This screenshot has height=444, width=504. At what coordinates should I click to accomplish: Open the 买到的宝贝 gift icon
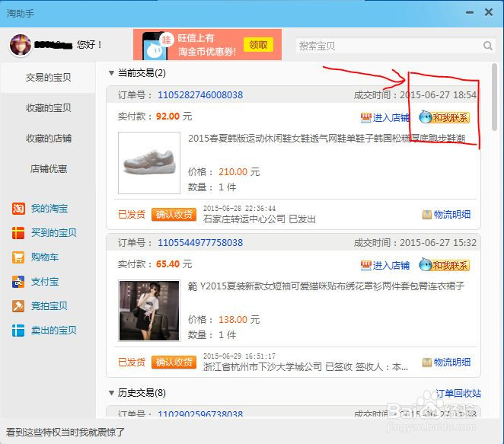coord(18,233)
